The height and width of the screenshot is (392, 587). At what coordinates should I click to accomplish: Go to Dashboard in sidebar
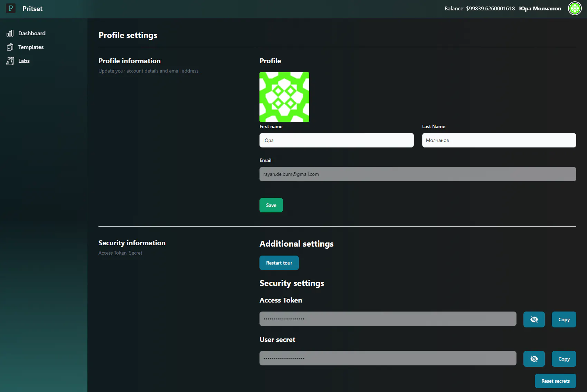(32, 33)
